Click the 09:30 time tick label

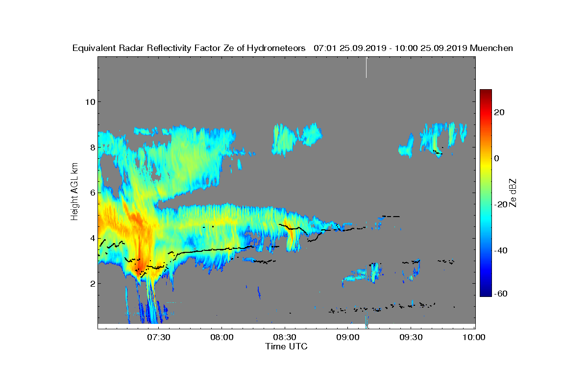[411, 338]
